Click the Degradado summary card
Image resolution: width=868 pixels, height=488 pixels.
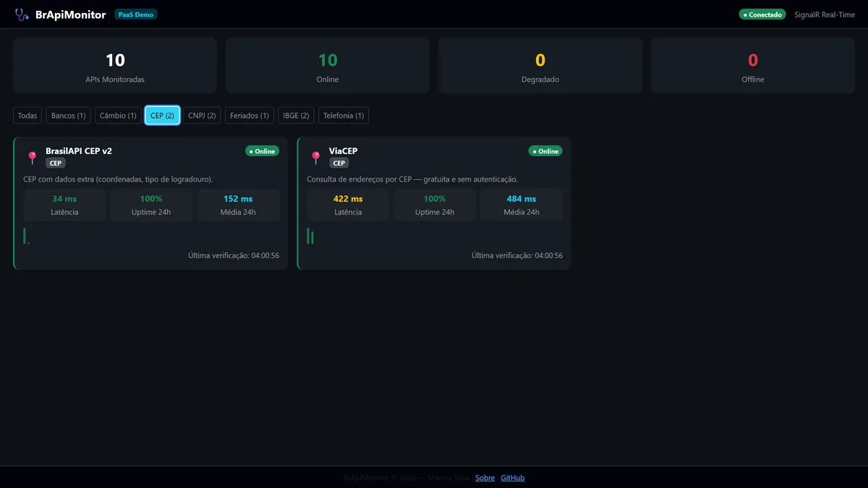tap(540, 66)
